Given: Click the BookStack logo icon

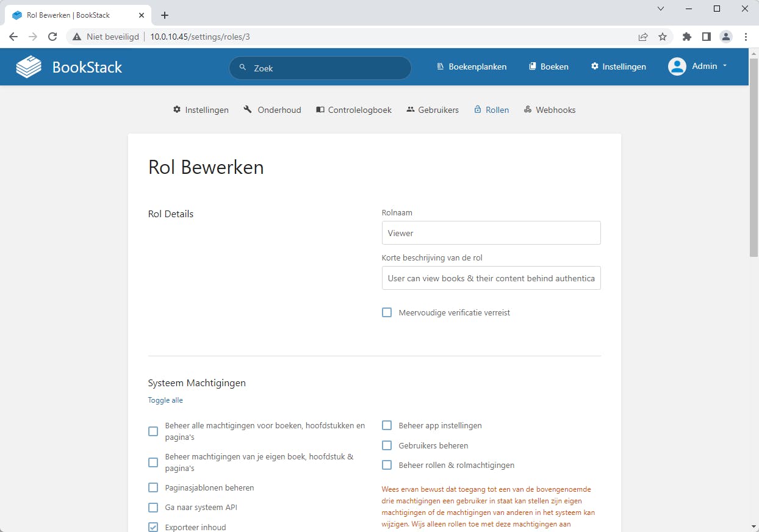Looking at the screenshot, I should 29,66.
